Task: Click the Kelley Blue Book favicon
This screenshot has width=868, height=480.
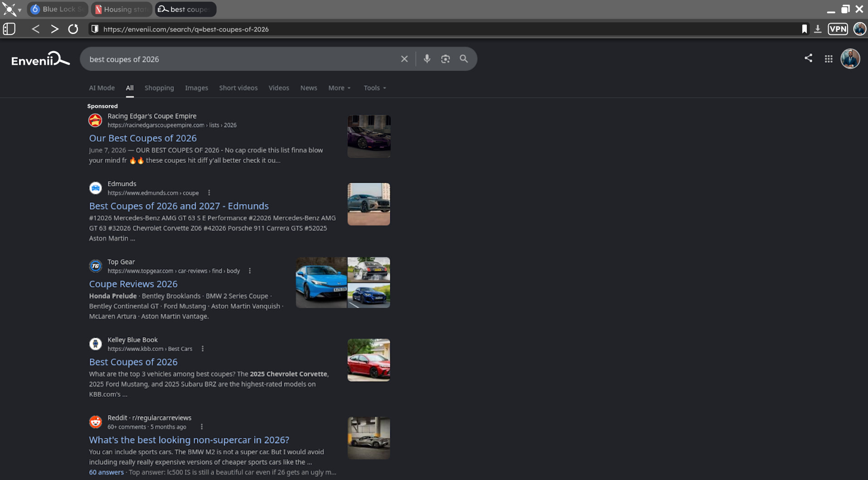Action: point(95,344)
